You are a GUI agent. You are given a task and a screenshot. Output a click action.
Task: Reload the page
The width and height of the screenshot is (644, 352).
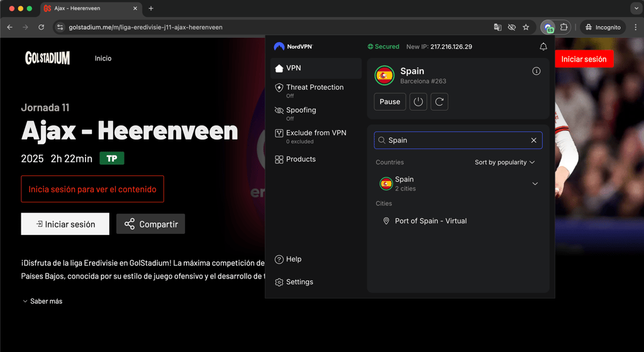(x=41, y=27)
